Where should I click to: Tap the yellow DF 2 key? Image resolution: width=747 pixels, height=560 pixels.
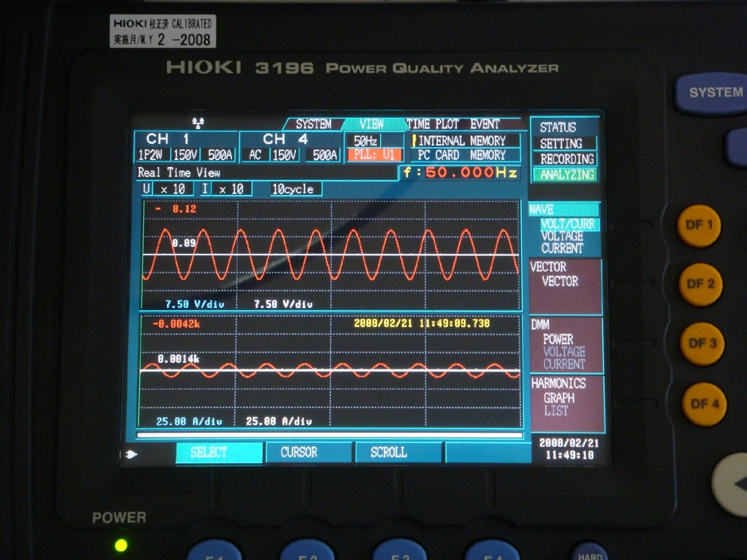pos(700,284)
